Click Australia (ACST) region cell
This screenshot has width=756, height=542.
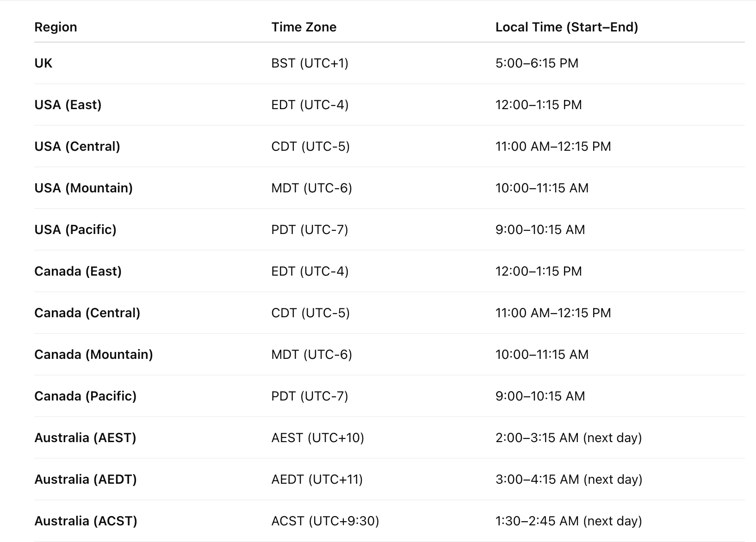pos(86,521)
